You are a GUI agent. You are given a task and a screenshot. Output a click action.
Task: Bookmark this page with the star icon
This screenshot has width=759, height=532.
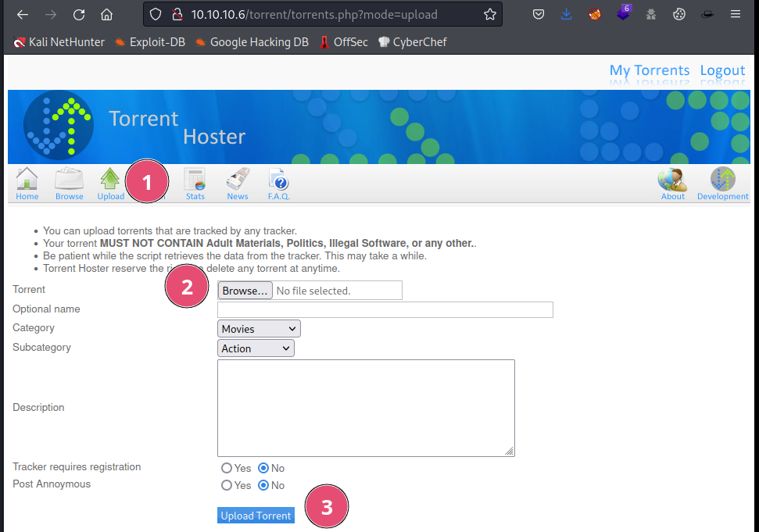(490, 14)
